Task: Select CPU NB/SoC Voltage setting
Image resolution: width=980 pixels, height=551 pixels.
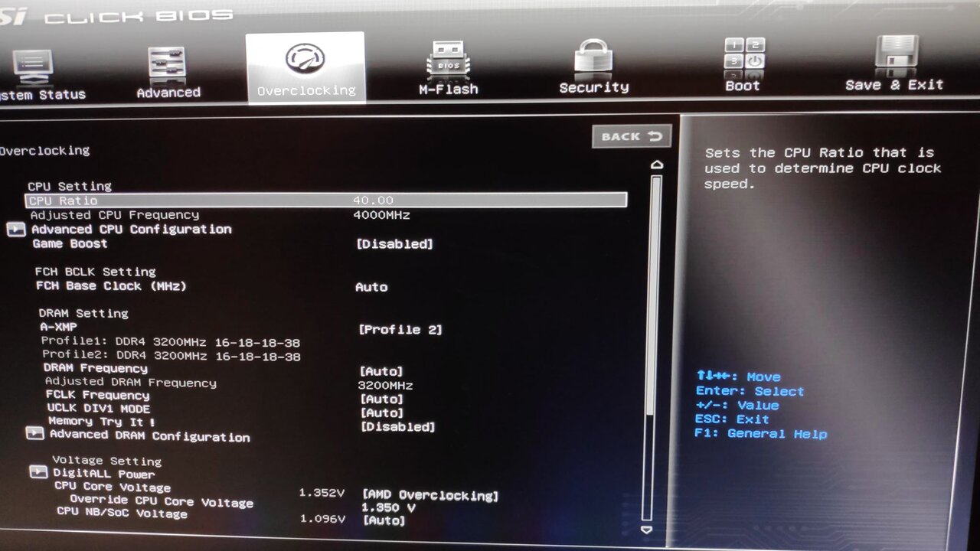Action: (x=122, y=513)
